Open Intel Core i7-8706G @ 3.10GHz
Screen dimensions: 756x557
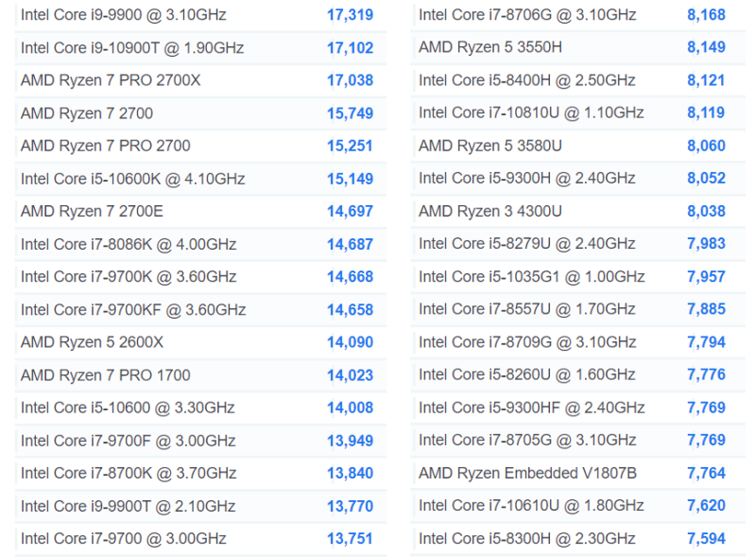[527, 15]
